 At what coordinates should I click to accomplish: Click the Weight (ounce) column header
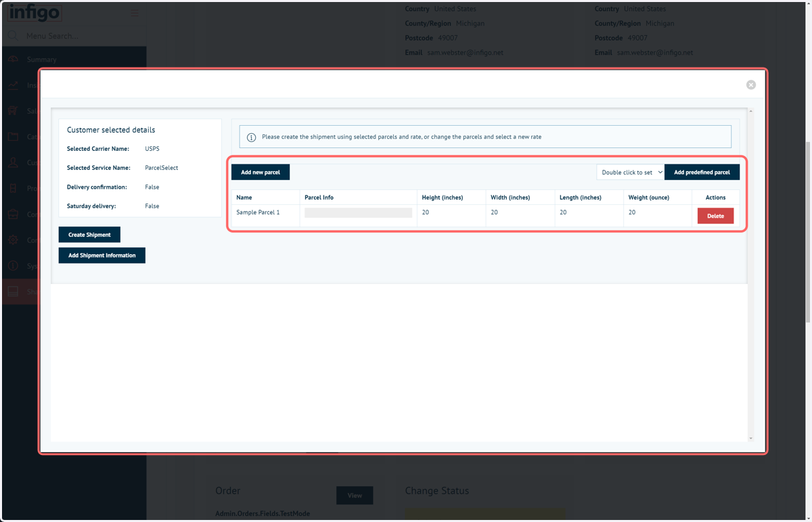pos(649,197)
